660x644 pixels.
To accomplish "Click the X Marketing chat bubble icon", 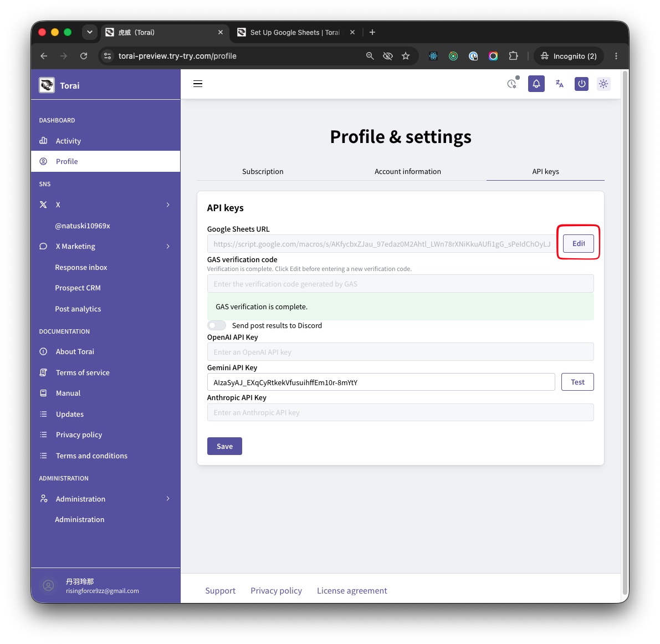I will tap(43, 246).
